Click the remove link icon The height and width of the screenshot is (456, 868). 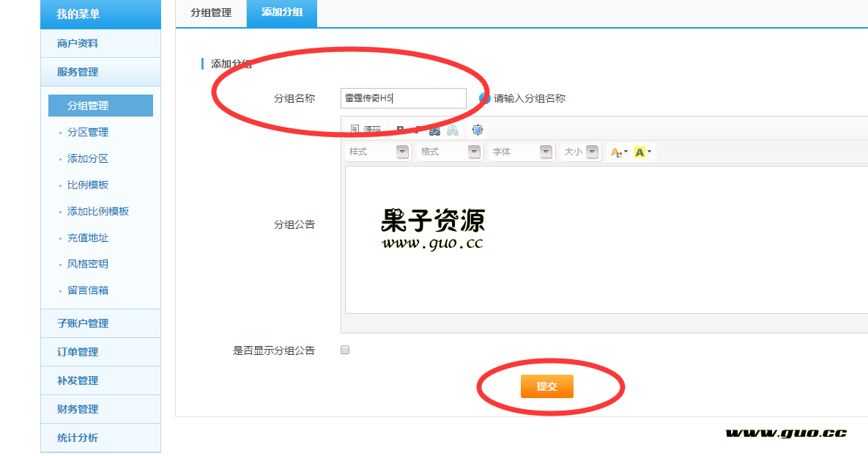[x=453, y=130]
